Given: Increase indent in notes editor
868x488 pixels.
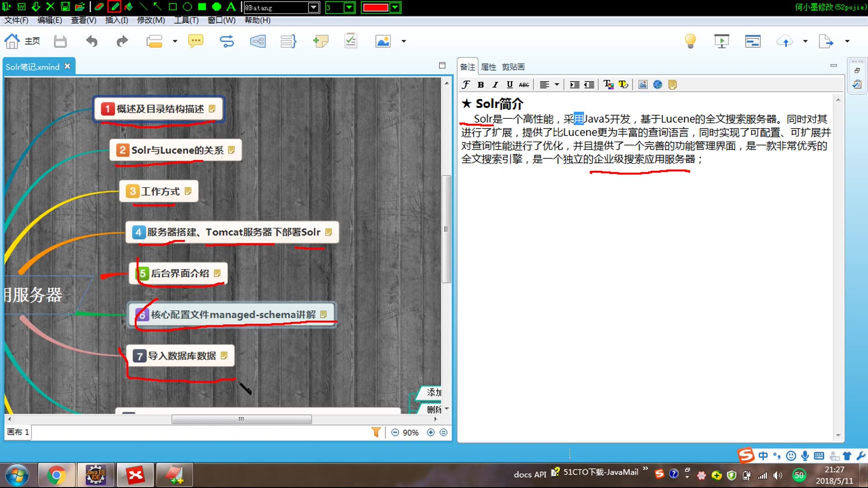Looking at the screenshot, I should point(575,84).
